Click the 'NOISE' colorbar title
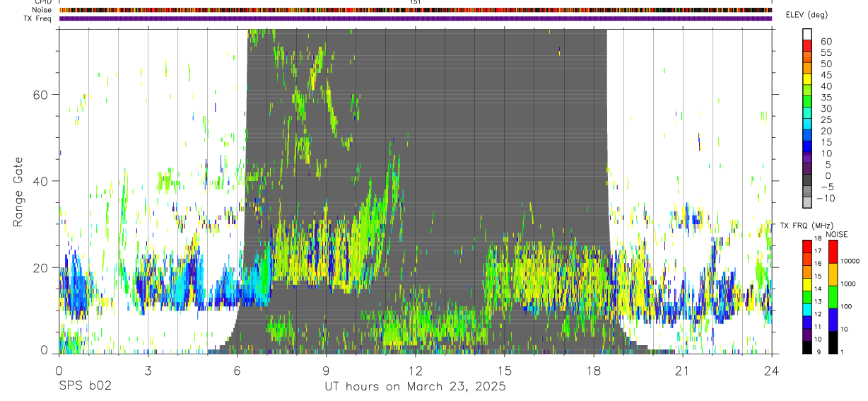 [836, 234]
